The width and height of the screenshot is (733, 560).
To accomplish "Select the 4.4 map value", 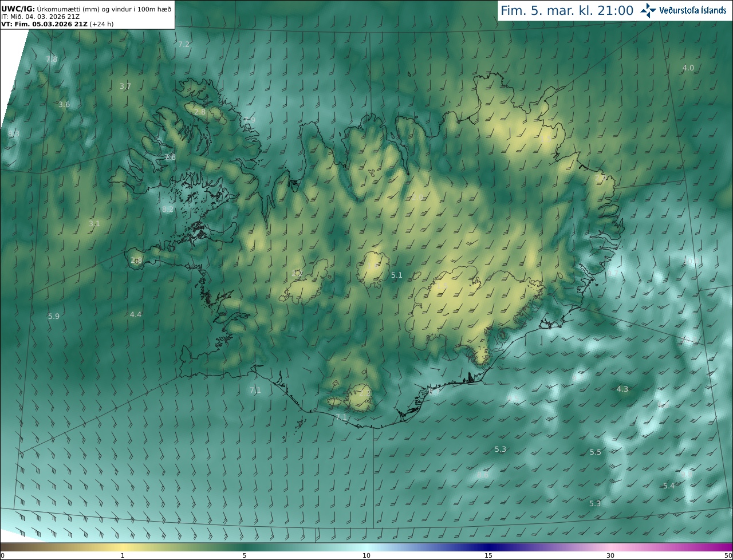I will tap(136, 315).
